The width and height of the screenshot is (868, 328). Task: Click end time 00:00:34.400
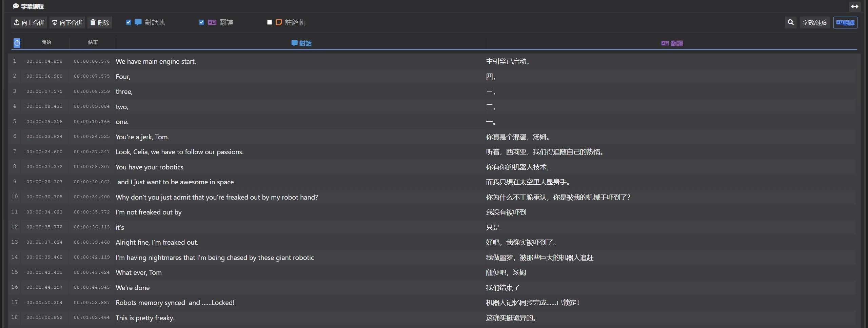92,197
